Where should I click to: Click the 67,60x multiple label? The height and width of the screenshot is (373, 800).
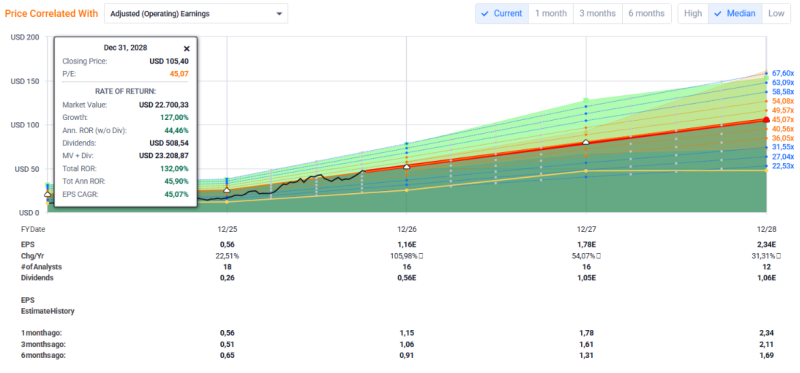783,73
